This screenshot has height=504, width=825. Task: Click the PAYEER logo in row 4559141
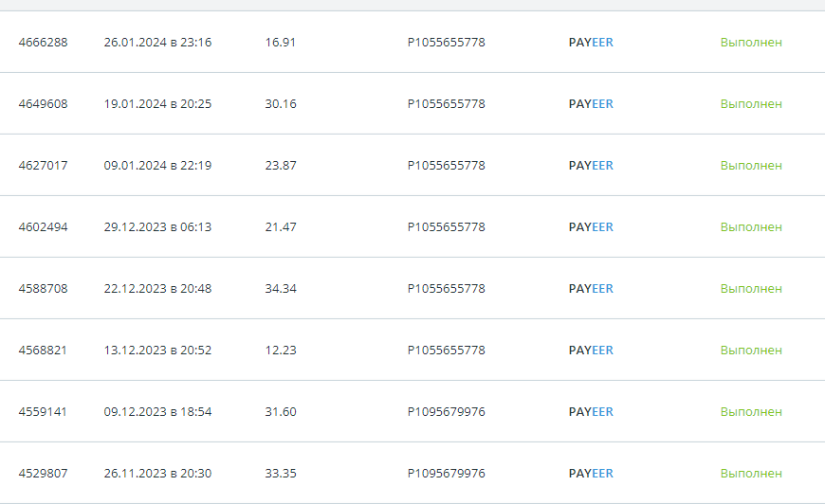tap(591, 411)
